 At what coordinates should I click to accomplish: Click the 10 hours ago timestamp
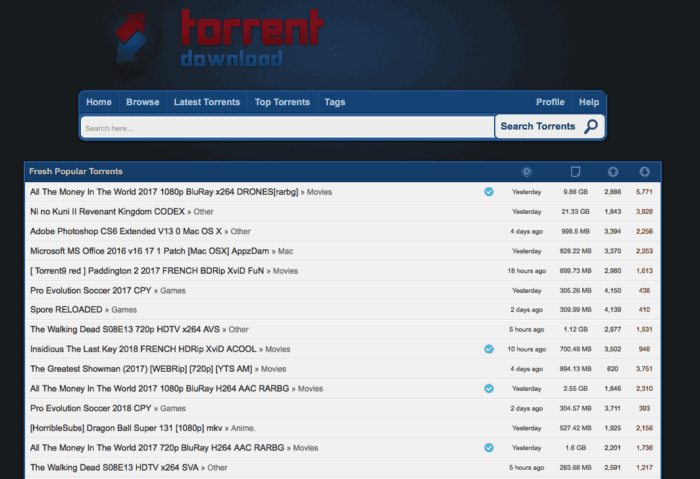click(527, 349)
